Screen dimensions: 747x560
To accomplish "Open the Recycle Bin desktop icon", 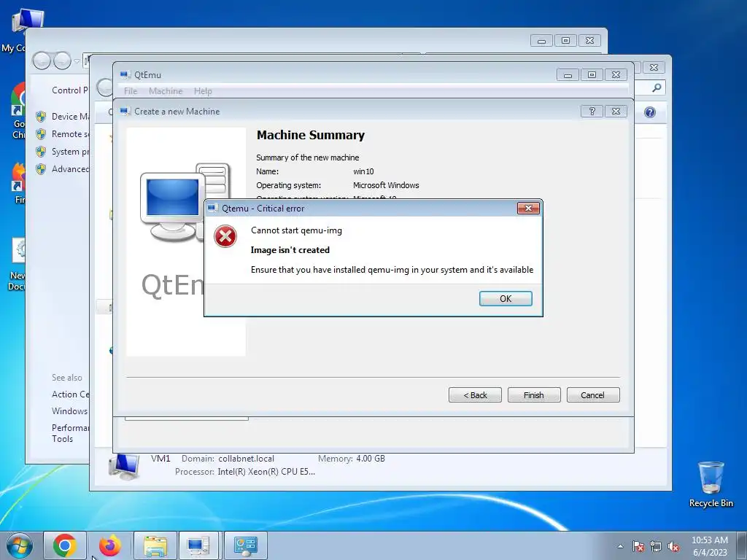I will click(711, 484).
